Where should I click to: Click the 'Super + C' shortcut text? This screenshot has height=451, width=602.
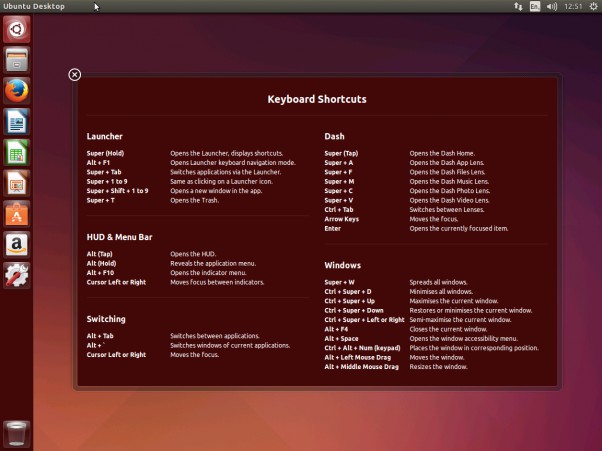pyautogui.click(x=339, y=191)
